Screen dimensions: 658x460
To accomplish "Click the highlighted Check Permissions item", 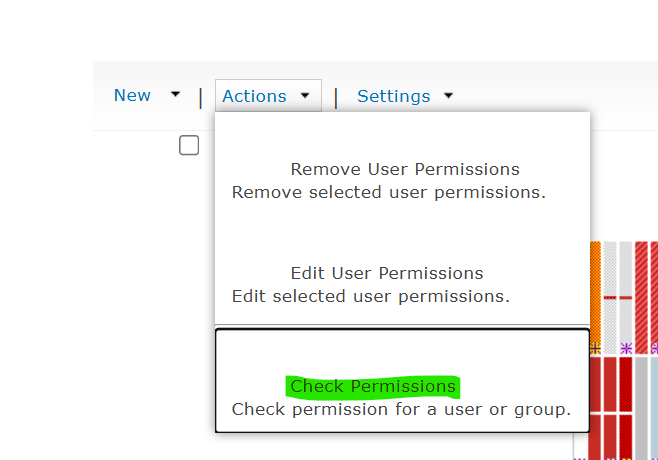I will click(372, 386).
